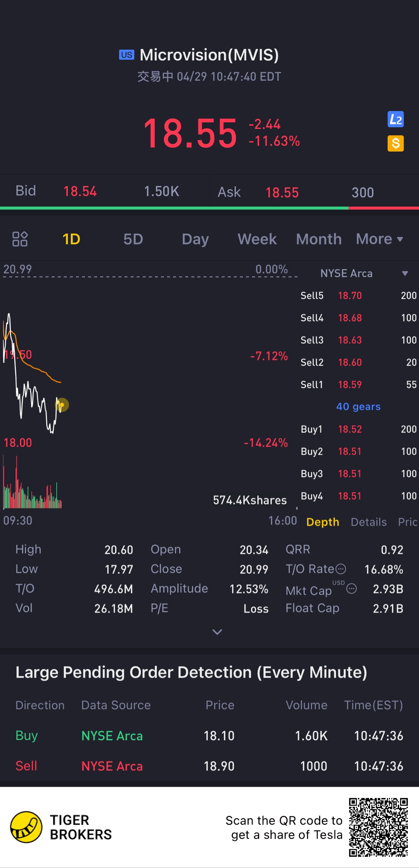This screenshot has height=868, width=419.
Task: Switch to the Details tab
Action: click(369, 522)
